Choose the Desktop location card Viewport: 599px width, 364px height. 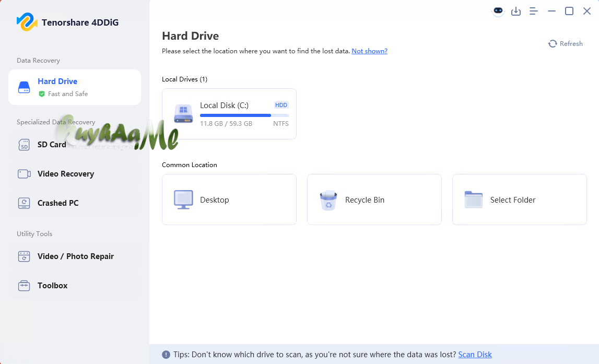229,199
